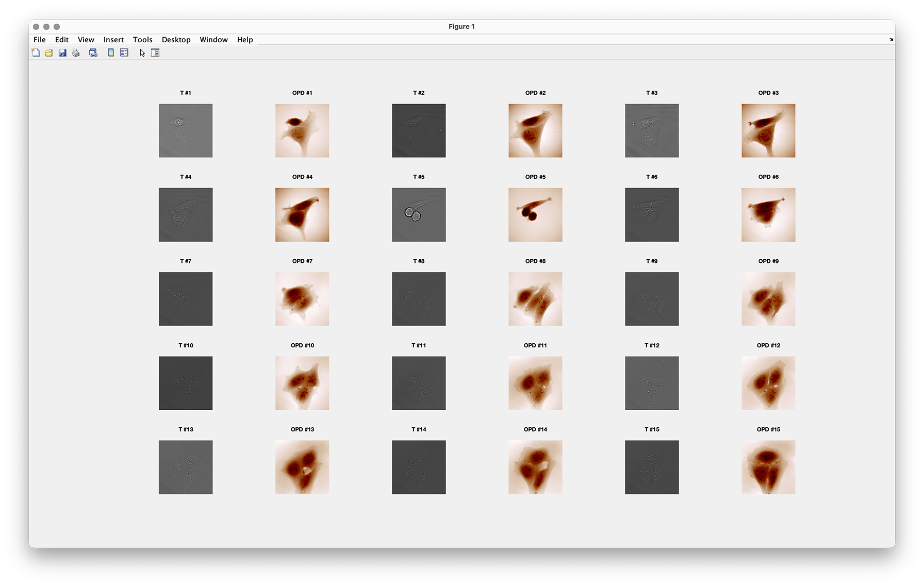
Task: Select the OPD #13 image
Action: click(x=302, y=467)
